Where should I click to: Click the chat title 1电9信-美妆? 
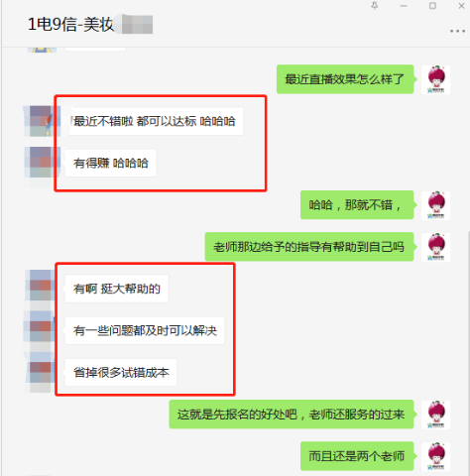click(70, 25)
